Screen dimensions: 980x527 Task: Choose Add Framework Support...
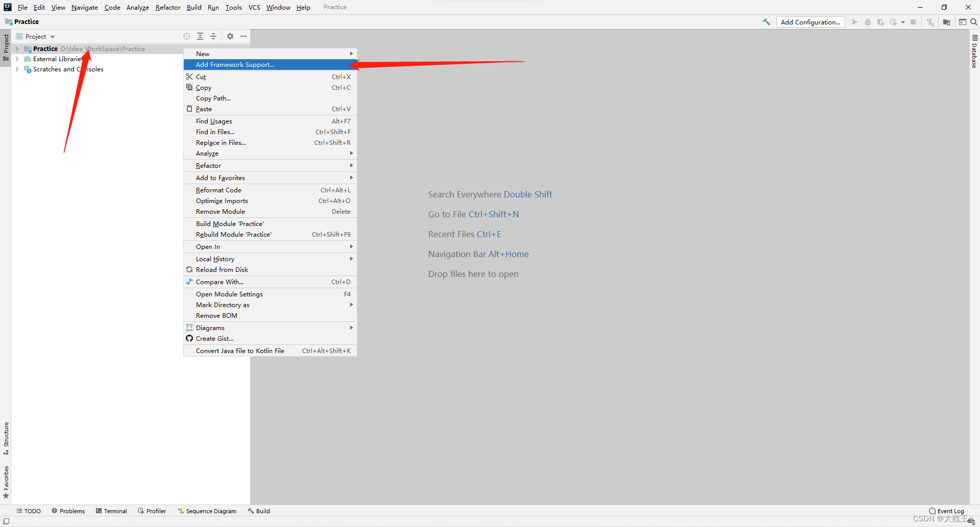pyautogui.click(x=270, y=65)
